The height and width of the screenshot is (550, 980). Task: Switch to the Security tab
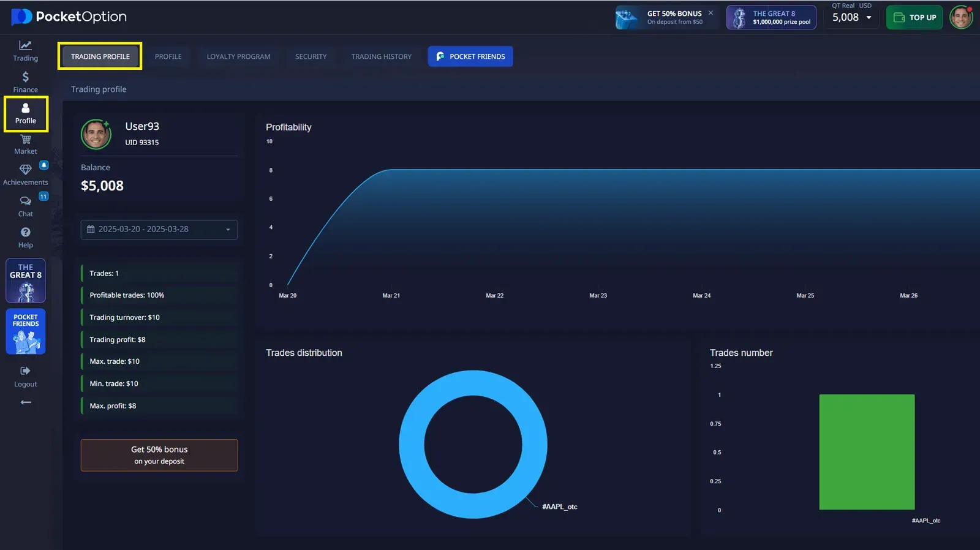[311, 56]
